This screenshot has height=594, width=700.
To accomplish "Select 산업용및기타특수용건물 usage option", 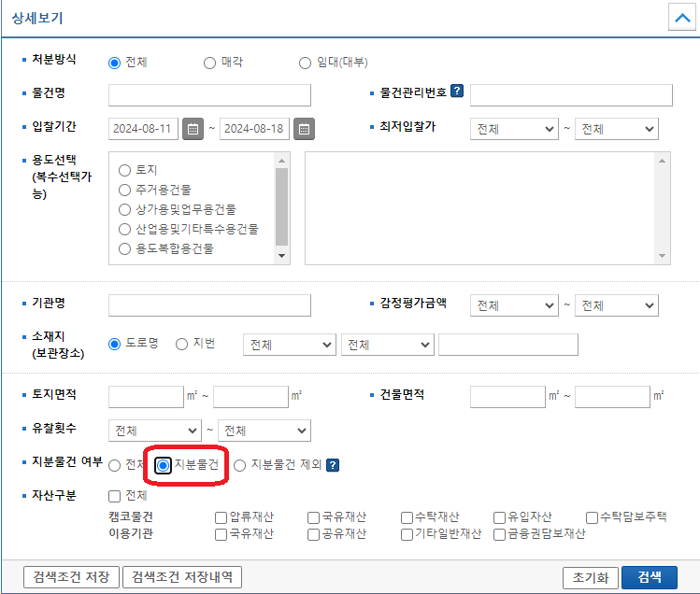I will coord(124,229).
